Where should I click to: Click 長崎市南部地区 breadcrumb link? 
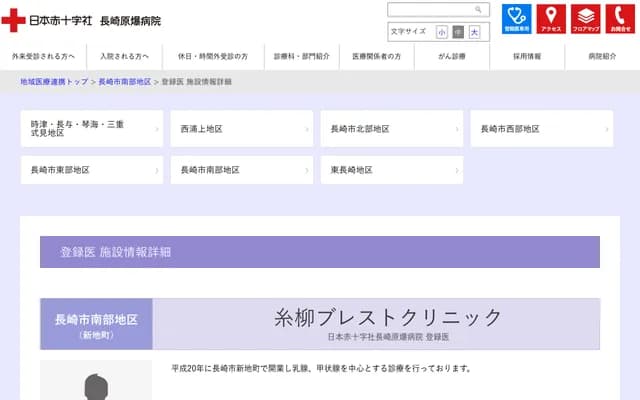124,80
